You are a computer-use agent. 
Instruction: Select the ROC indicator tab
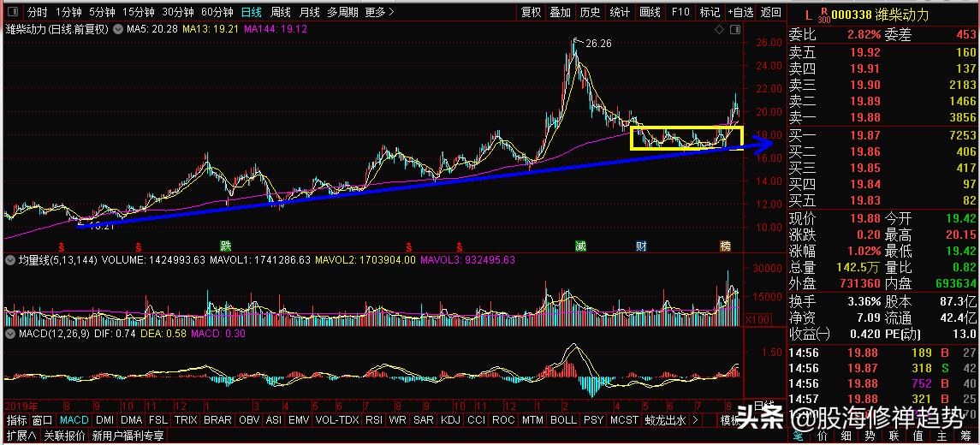tap(503, 420)
